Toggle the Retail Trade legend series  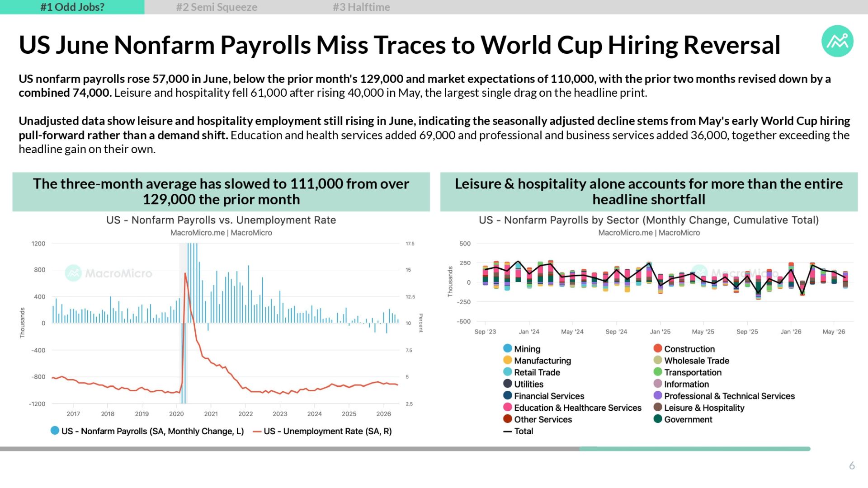pyautogui.click(x=532, y=372)
